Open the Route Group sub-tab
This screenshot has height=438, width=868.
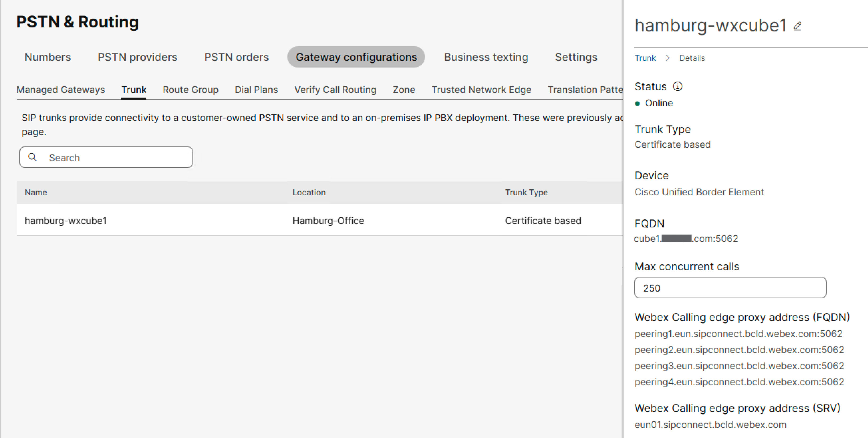tap(190, 89)
